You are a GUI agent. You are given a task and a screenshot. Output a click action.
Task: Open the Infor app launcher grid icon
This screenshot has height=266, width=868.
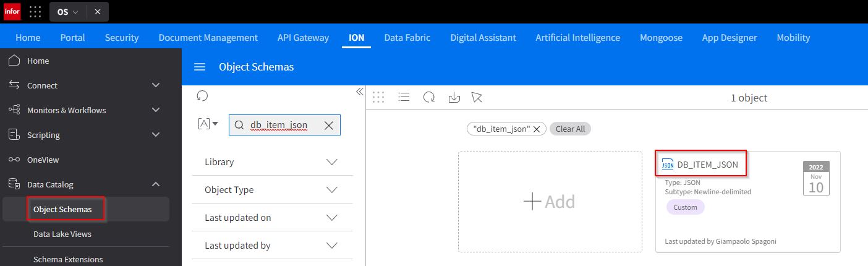[x=35, y=12]
